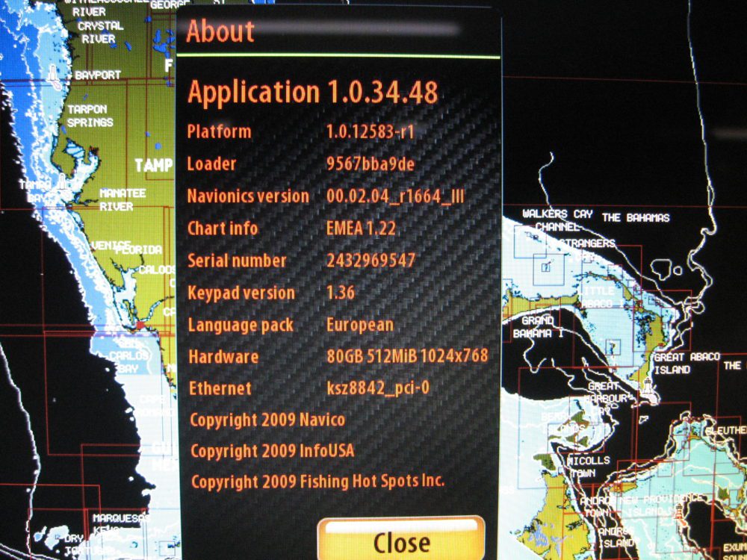Viewport: 747px width, 560px height.
Task: Select the About dialog title
Action: point(220,31)
